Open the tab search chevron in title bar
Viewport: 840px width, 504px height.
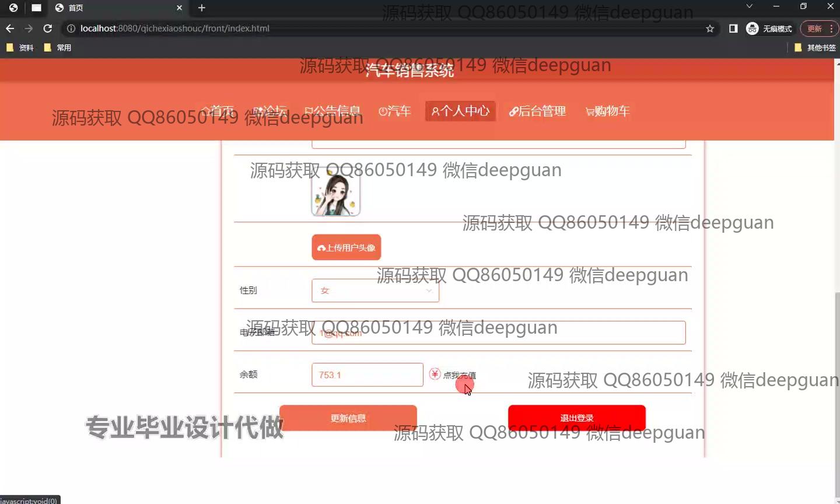(750, 6)
